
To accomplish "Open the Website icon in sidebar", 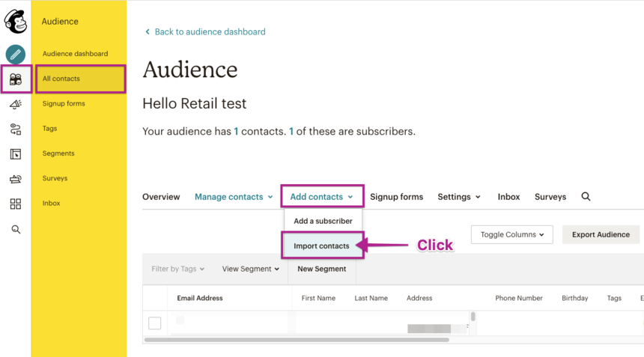I will click(16, 154).
